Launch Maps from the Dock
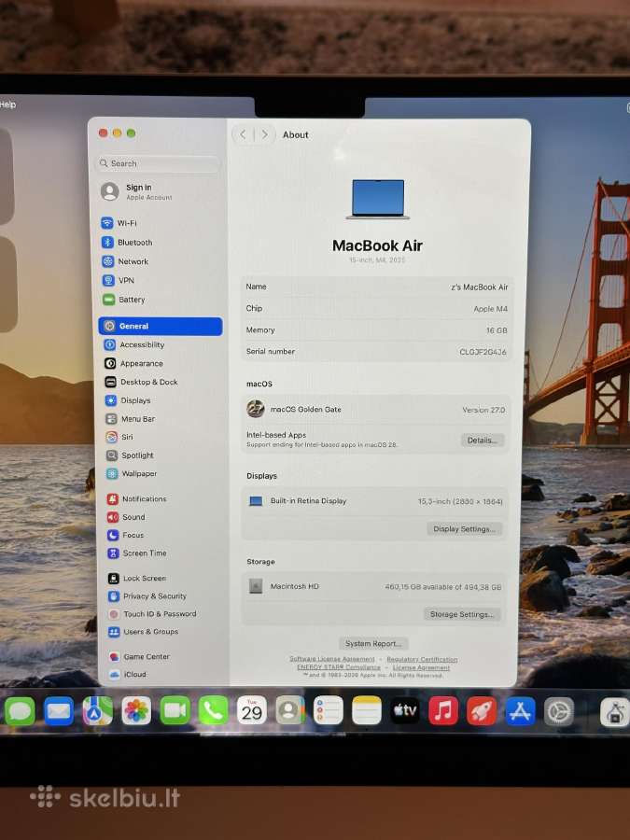The height and width of the screenshot is (840, 630). pyautogui.click(x=97, y=711)
